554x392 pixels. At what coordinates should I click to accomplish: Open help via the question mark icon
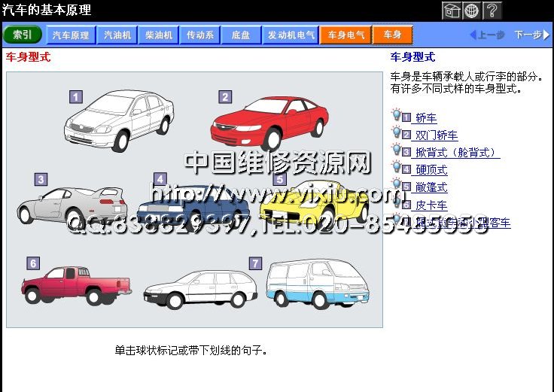click(492, 11)
